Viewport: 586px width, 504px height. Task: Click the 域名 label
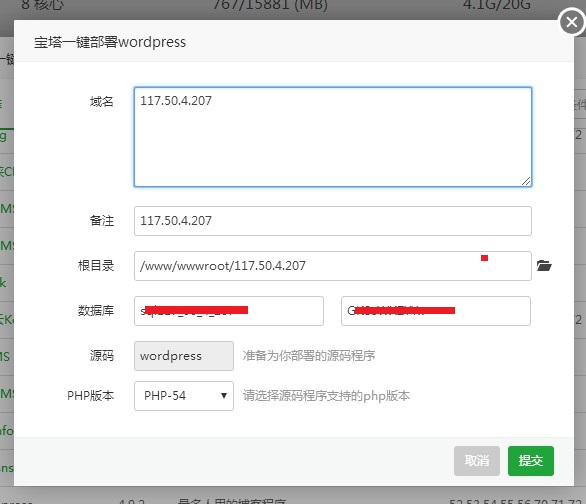tap(102, 101)
